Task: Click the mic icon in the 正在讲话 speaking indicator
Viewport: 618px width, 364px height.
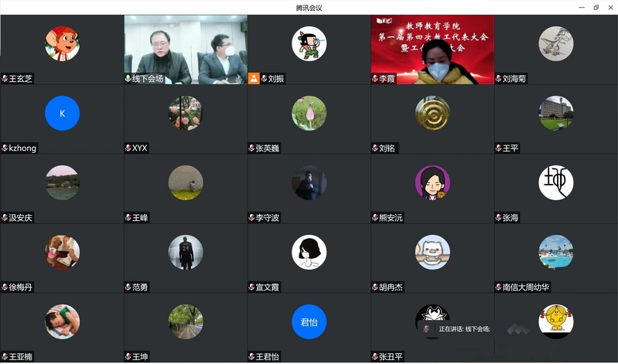Action: pyautogui.click(x=426, y=329)
